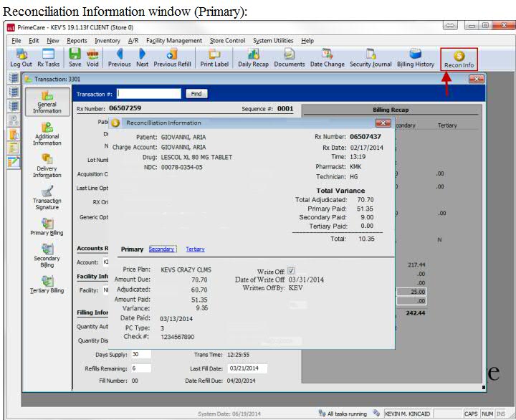The height and width of the screenshot is (420, 516).
Task: Go to Previous transaction
Action: 120,58
